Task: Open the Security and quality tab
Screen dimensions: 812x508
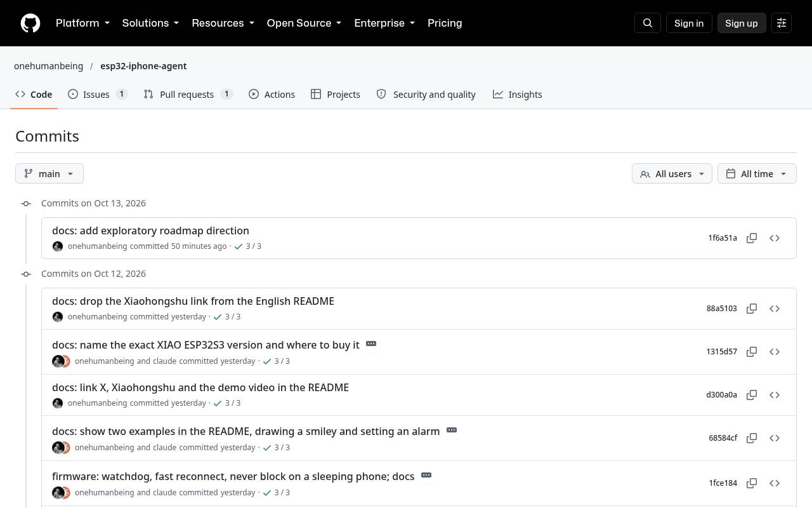Action: (426, 95)
